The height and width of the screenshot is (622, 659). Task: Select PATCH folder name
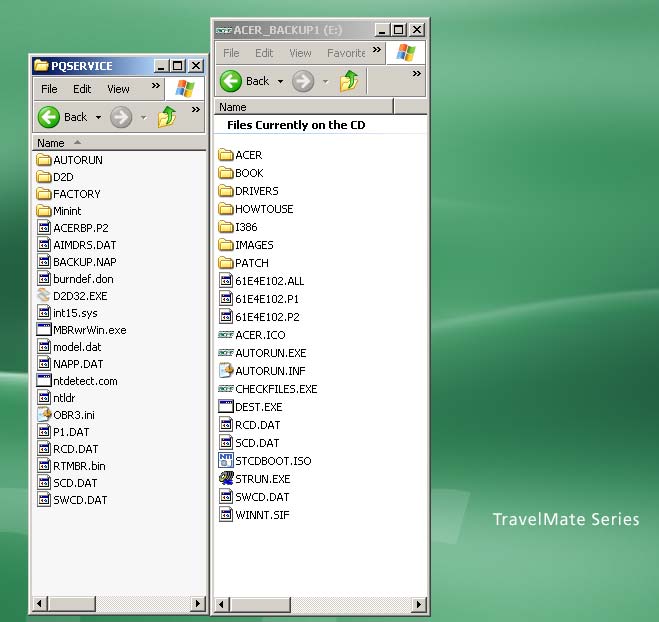coord(252,263)
